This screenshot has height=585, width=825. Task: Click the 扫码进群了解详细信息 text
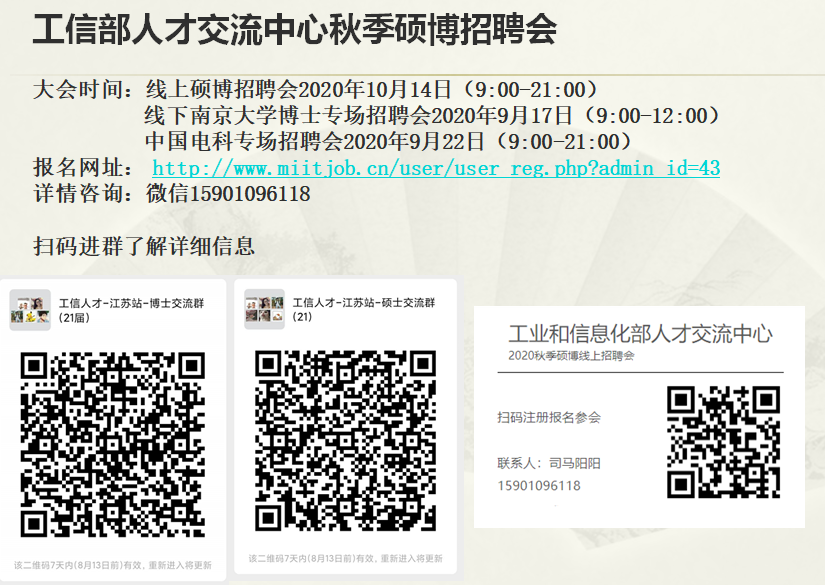(144, 246)
